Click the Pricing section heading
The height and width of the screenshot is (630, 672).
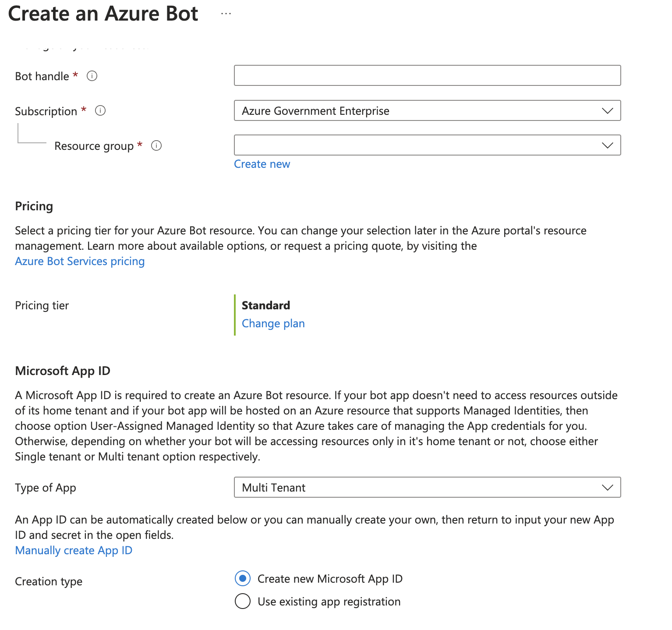[34, 206]
